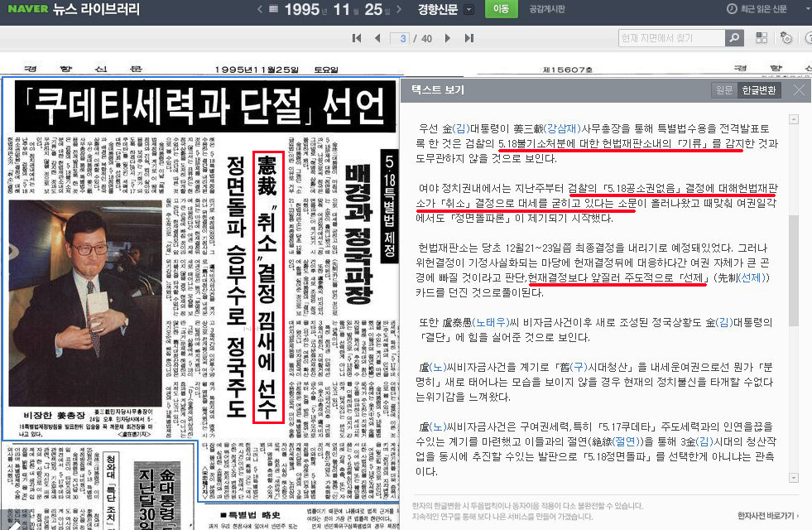812x530 pixels.
Task: Go to the first newspaper page
Action: pos(356,38)
